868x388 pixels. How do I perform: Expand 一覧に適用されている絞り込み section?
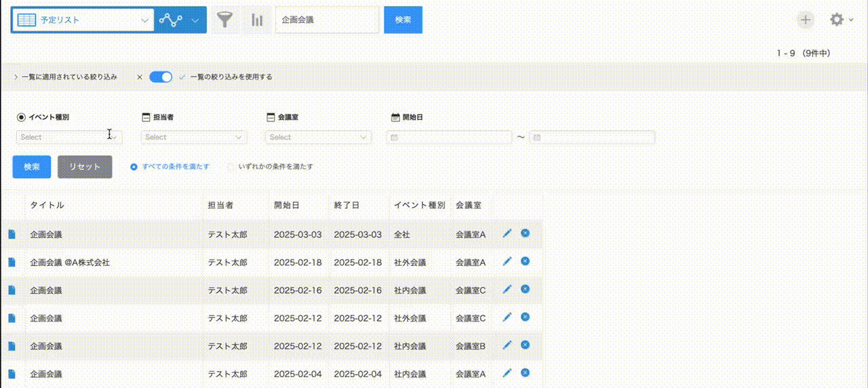tap(65, 77)
